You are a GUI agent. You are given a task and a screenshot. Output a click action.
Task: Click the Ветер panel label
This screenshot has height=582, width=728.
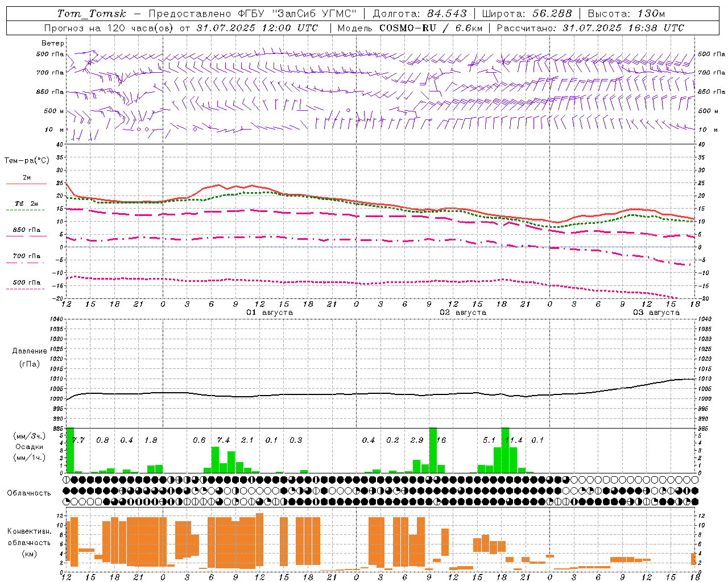(x=53, y=43)
